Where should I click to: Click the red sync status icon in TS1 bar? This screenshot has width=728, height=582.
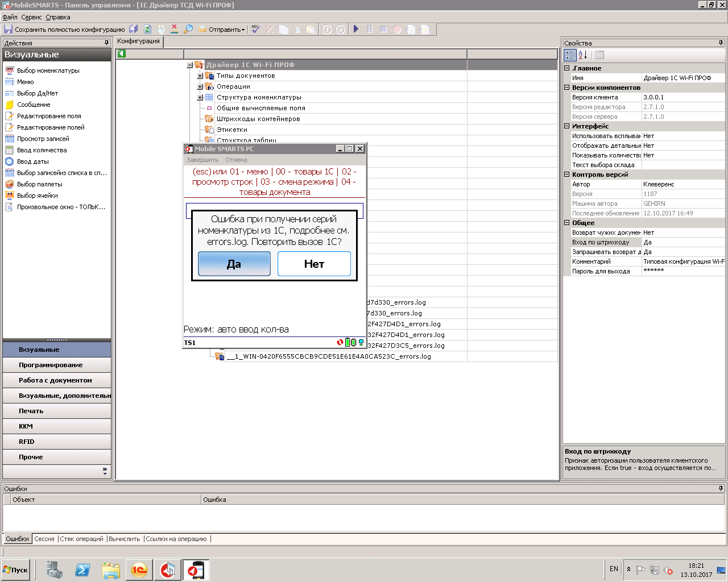coord(340,342)
